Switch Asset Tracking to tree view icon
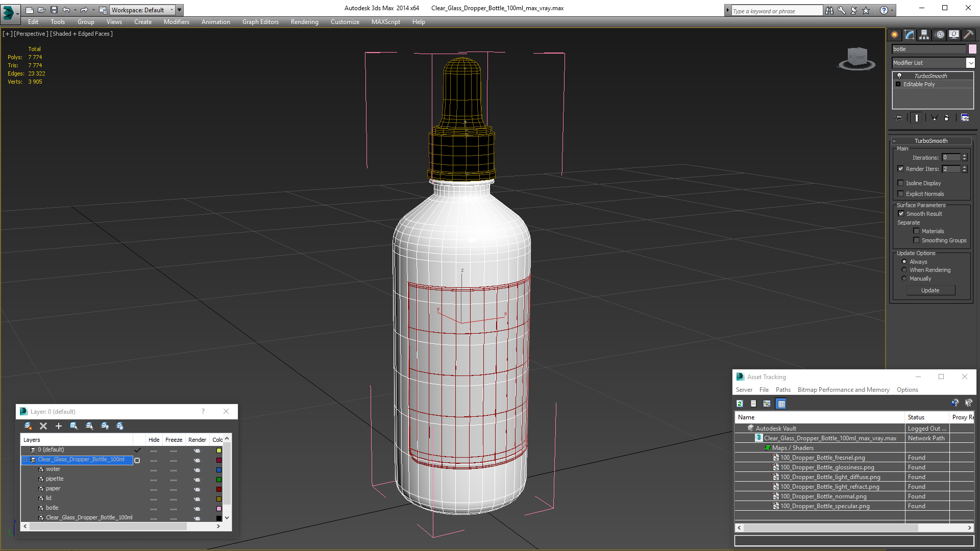The width and height of the screenshot is (980, 551). click(x=767, y=404)
